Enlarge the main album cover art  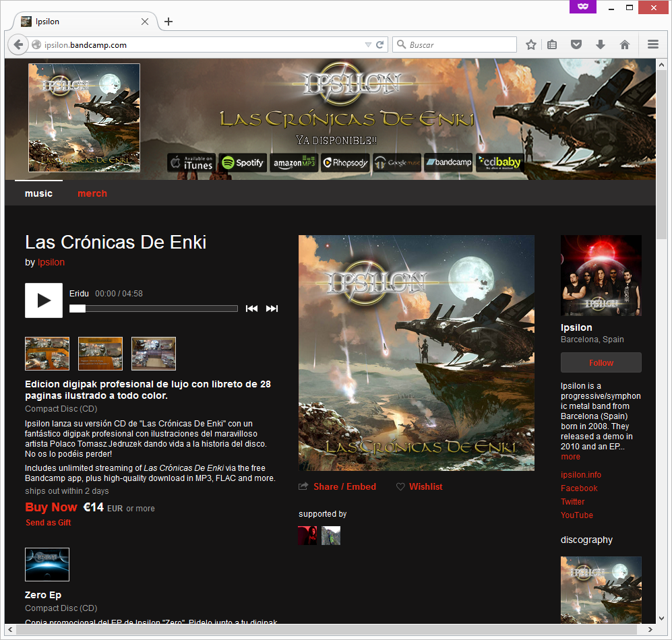[x=417, y=353]
